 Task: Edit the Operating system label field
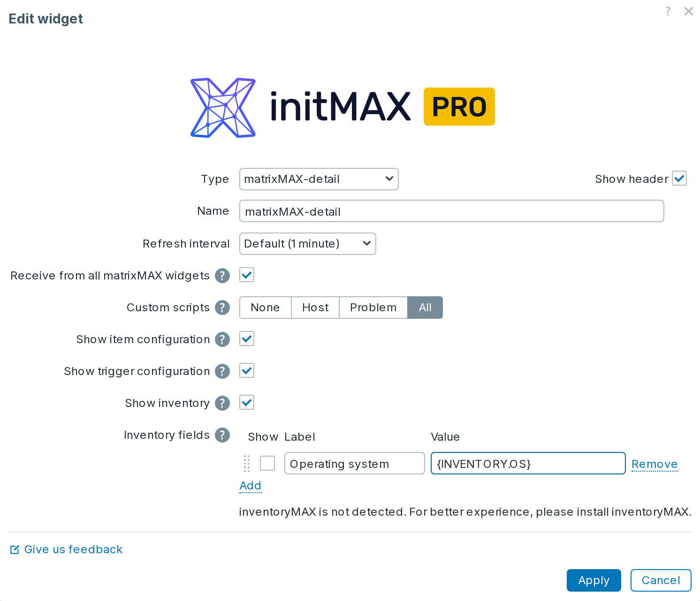click(355, 463)
